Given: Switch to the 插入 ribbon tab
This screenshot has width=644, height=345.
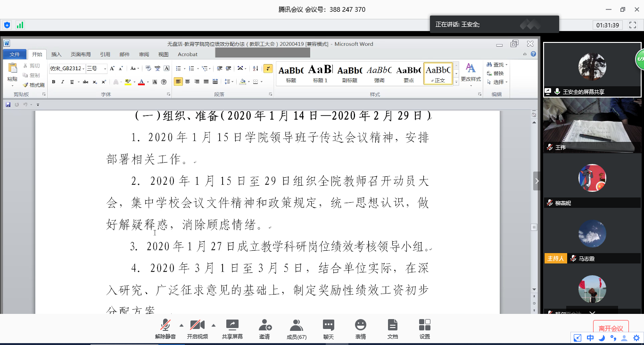Looking at the screenshot, I should [56, 54].
